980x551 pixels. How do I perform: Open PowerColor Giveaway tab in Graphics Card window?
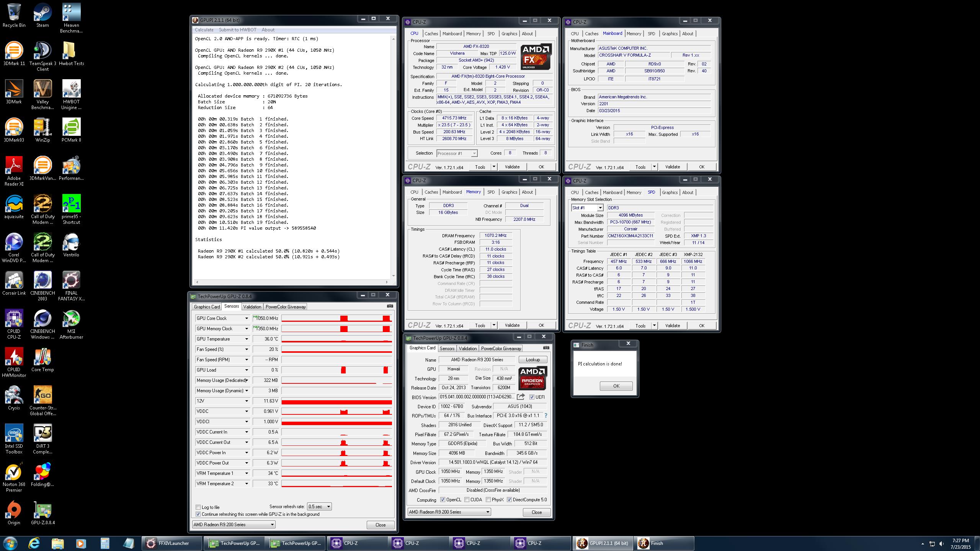[x=501, y=349]
